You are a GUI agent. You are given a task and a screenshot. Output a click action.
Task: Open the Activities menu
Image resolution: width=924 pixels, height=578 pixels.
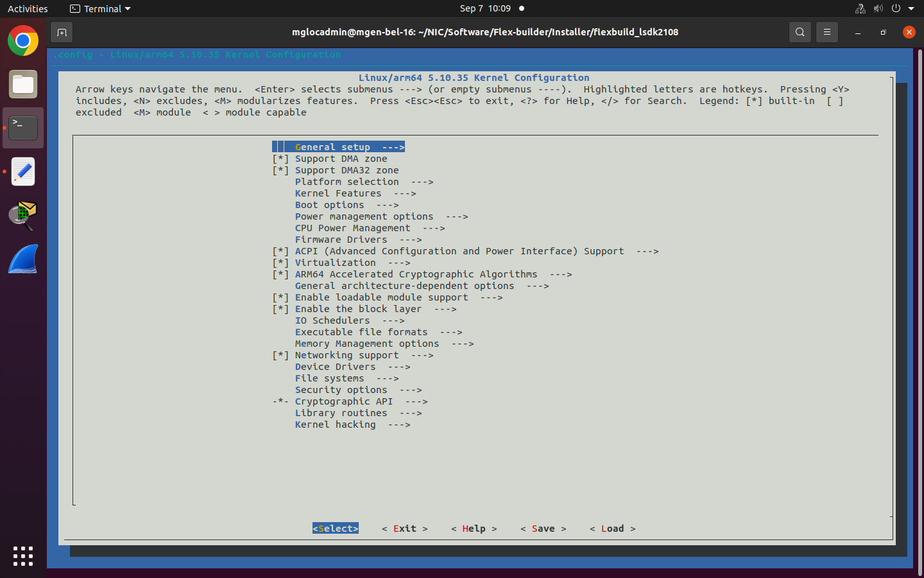coord(27,8)
